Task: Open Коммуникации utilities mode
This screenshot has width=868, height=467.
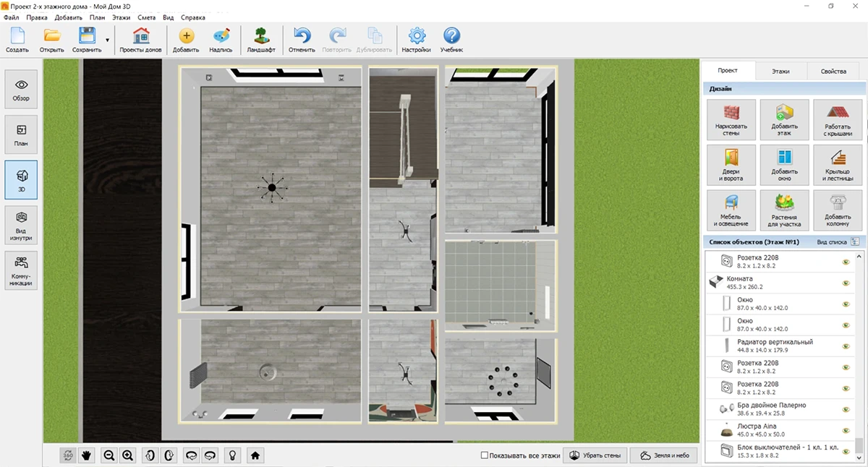Action: point(21,270)
